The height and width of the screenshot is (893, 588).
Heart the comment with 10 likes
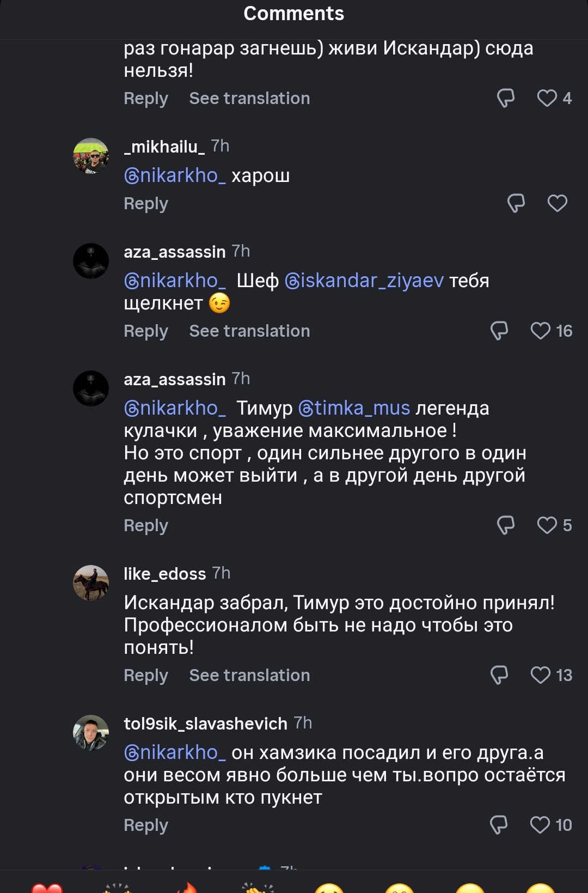point(540,825)
